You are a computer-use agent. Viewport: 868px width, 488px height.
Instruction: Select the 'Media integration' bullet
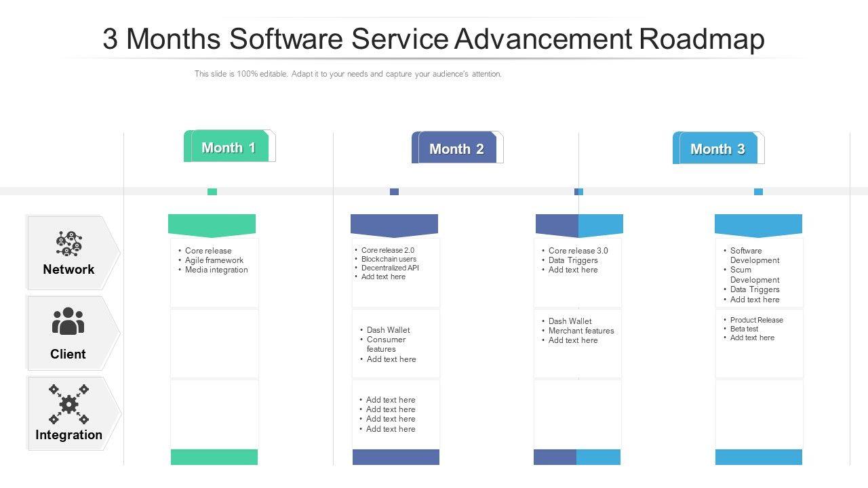coord(216,270)
